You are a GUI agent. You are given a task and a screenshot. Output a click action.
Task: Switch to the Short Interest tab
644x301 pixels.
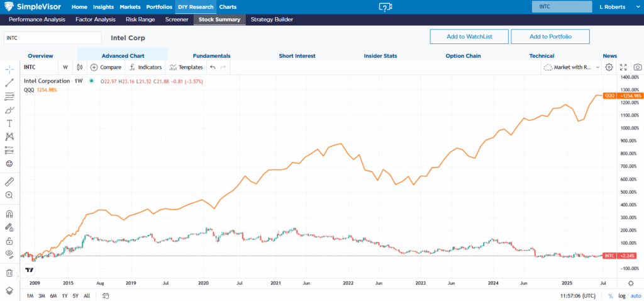click(297, 56)
